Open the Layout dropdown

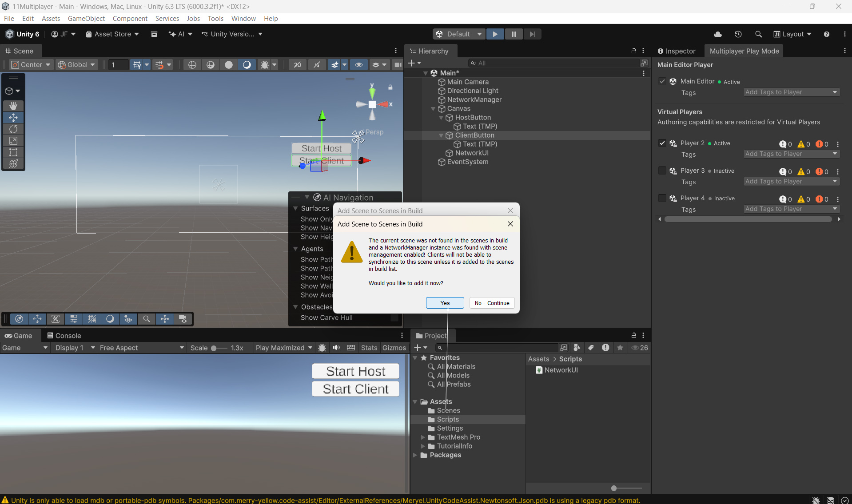[792, 34]
